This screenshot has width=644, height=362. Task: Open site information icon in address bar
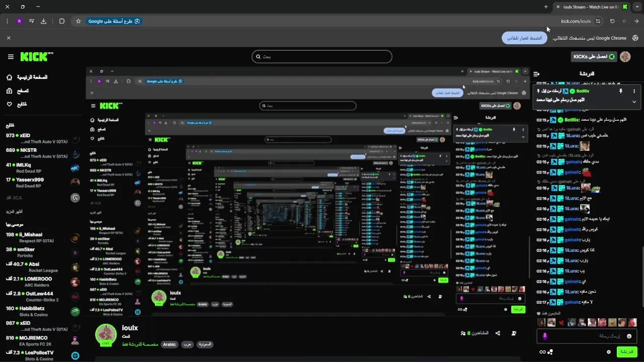[x=598, y=21]
